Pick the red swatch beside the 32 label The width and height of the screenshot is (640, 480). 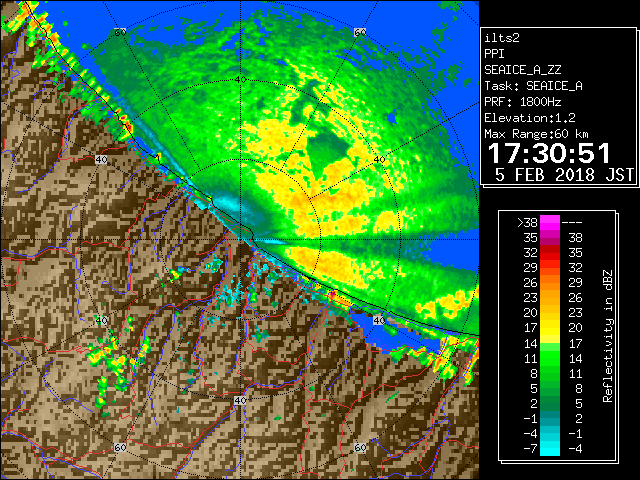click(550, 253)
